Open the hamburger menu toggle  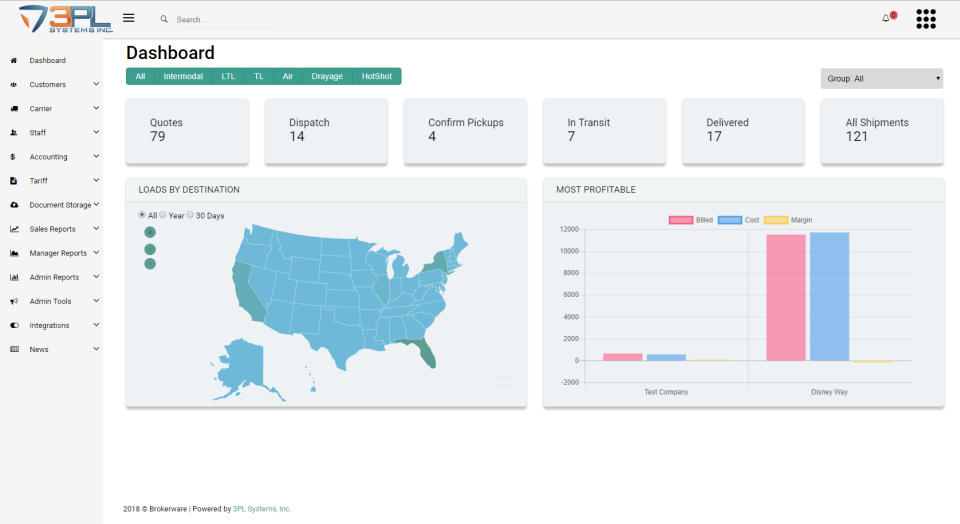(128, 18)
